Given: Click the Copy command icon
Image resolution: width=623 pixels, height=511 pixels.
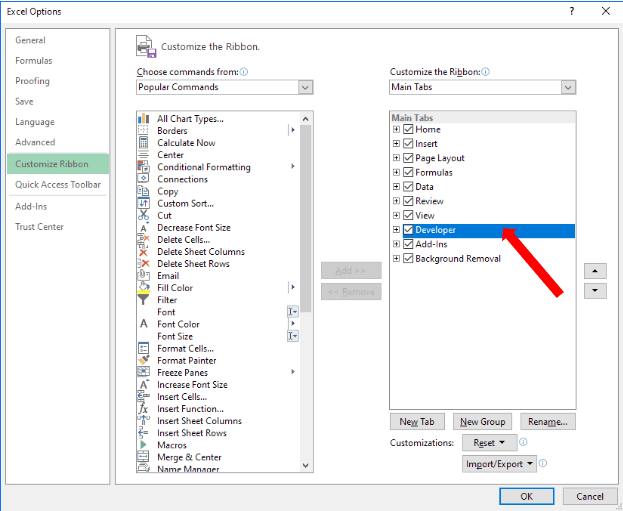Looking at the screenshot, I should [143, 191].
